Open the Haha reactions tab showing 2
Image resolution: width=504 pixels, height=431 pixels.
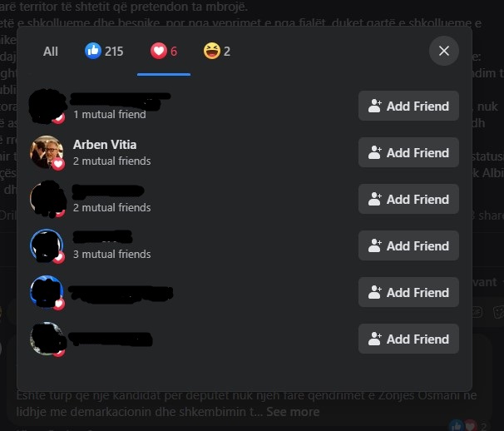216,51
